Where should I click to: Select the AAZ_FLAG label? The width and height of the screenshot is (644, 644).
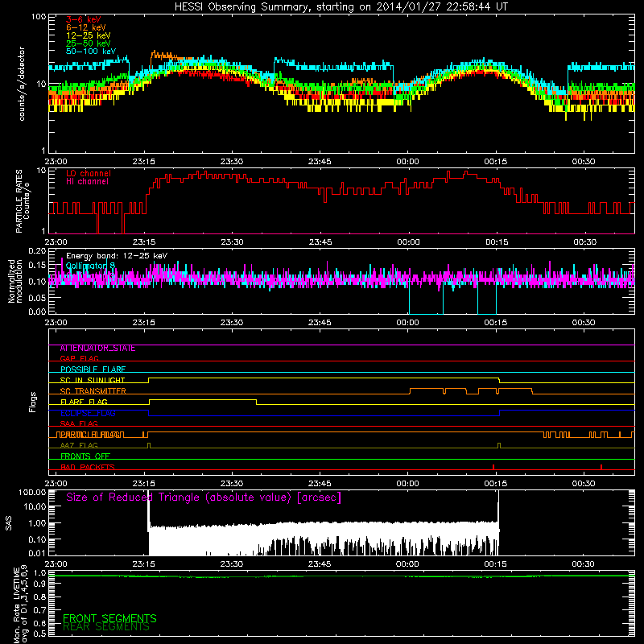pos(79,445)
